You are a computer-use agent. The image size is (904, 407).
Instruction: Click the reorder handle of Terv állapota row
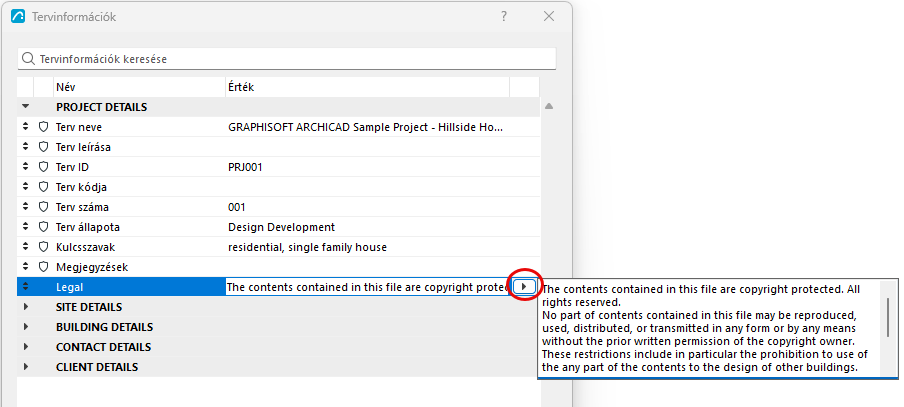[25, 227]
